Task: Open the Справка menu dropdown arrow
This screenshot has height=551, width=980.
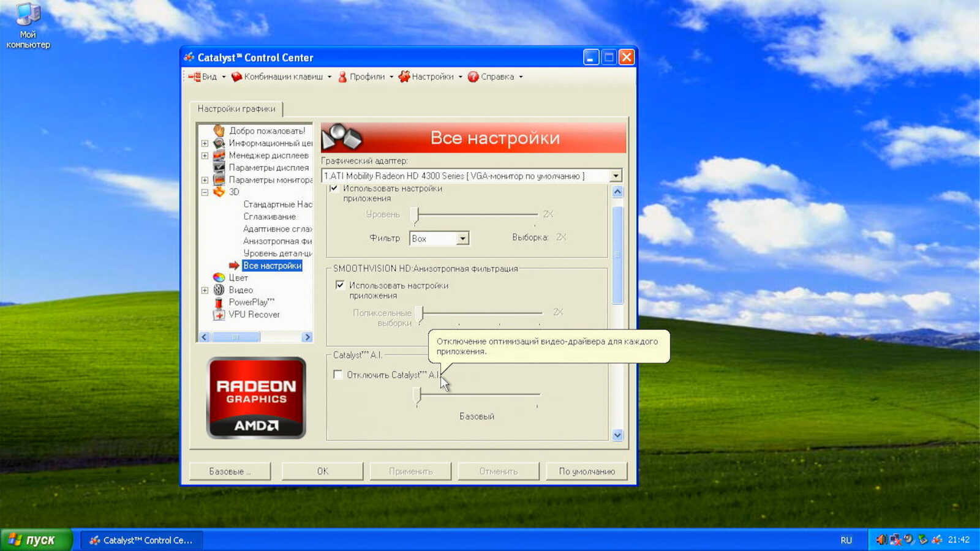Action: click(x=521, y=77)
